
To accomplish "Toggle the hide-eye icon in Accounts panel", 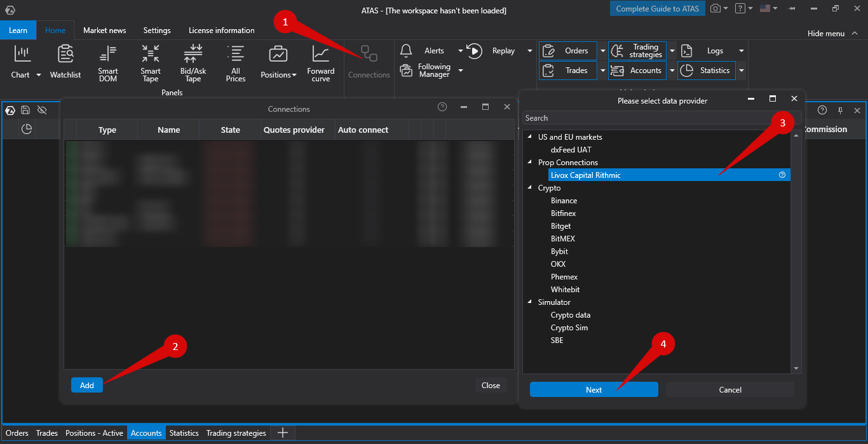I will pos(42,110).
